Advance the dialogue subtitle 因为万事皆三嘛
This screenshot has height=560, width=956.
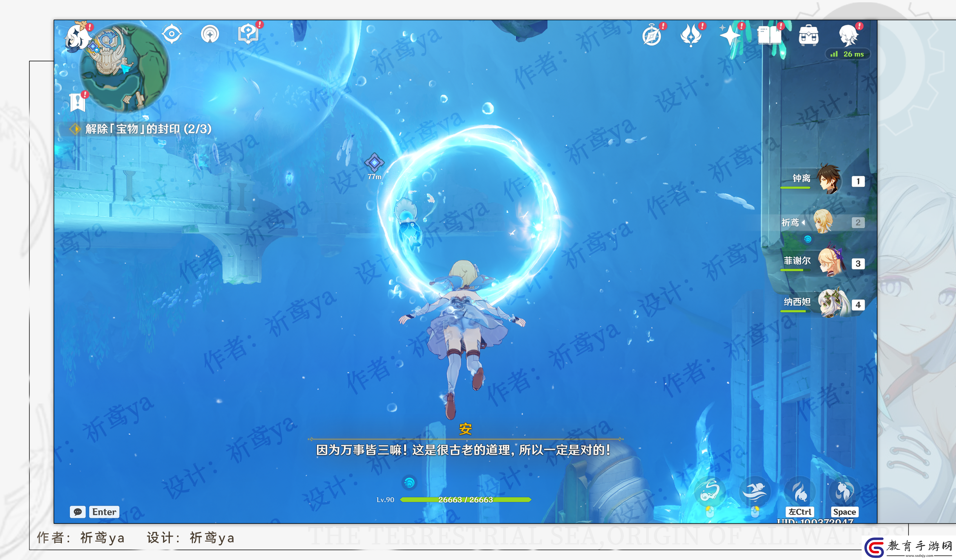click(463, 450)
